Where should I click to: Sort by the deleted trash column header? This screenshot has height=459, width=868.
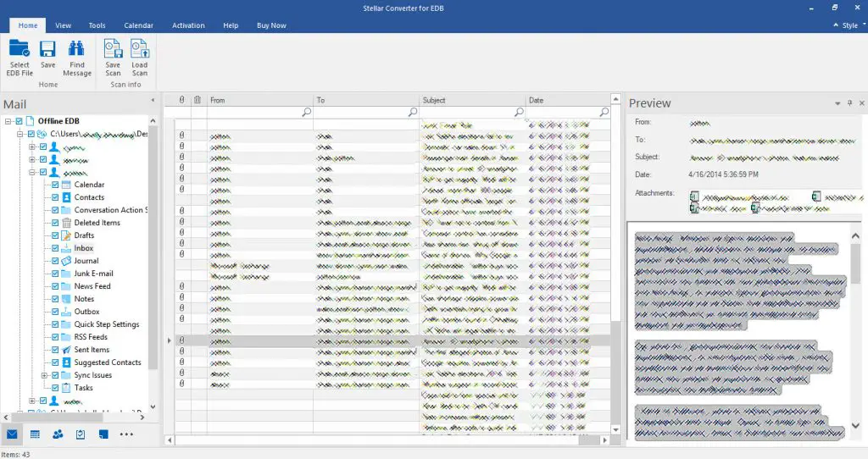[197, 100]
